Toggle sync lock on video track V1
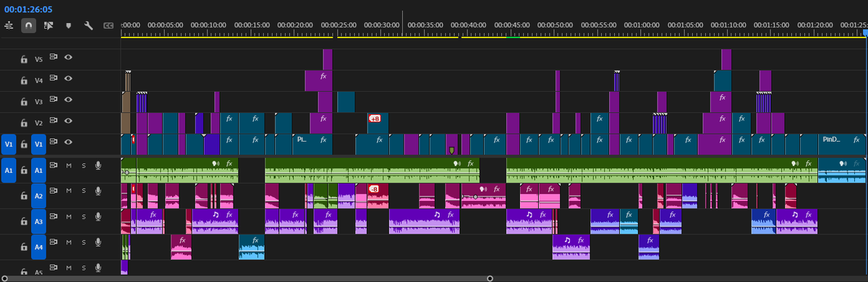868x282 pixels. [x=54, y=142]
